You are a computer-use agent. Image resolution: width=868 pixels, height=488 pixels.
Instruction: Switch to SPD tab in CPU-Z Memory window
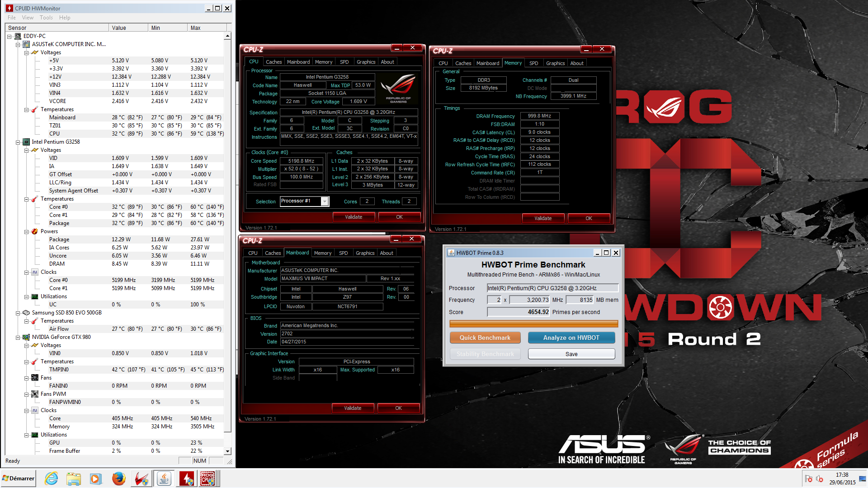click(x=533, y=63)
